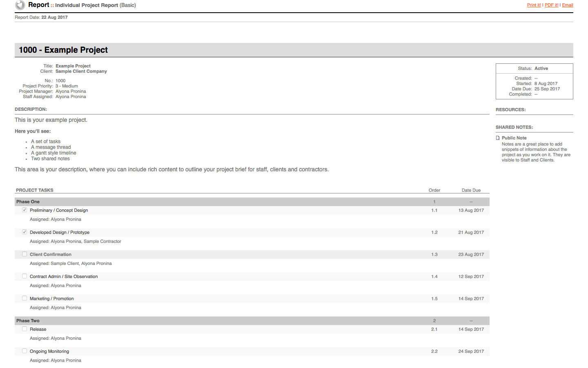Click 'Assigned: Sample Client, Alyona Pronina' line

[71, 263]
